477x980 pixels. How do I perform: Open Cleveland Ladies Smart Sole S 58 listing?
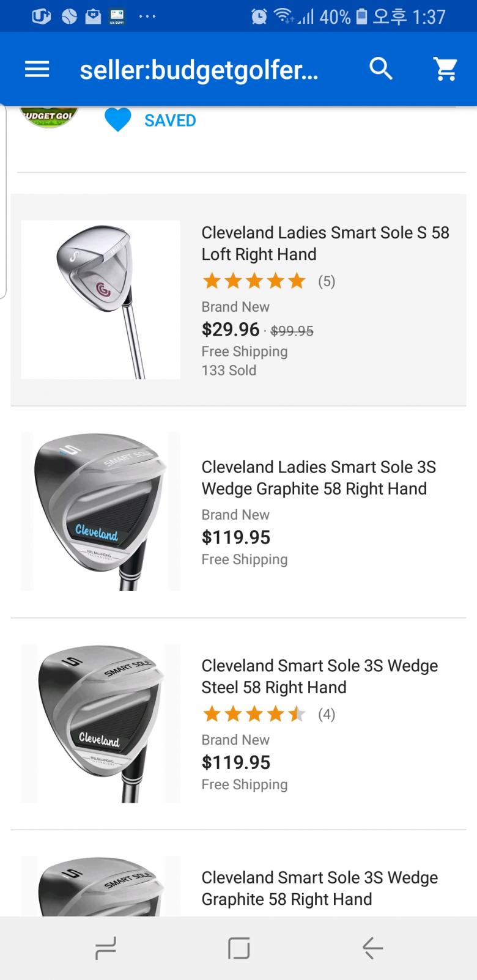click(325, 243)
